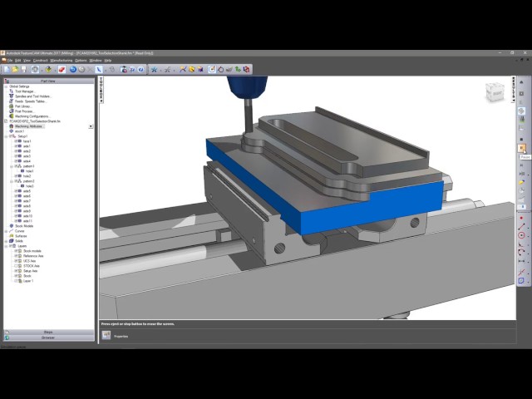Image resolution: width=532 pixels, height=399 pixels.
Task: Click the Eject icon atop simulation toolbar
Action: pos(521,82)
